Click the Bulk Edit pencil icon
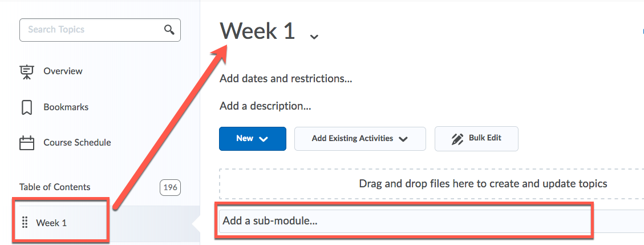This screenshot has width=644, height=245. pos(457,138)
